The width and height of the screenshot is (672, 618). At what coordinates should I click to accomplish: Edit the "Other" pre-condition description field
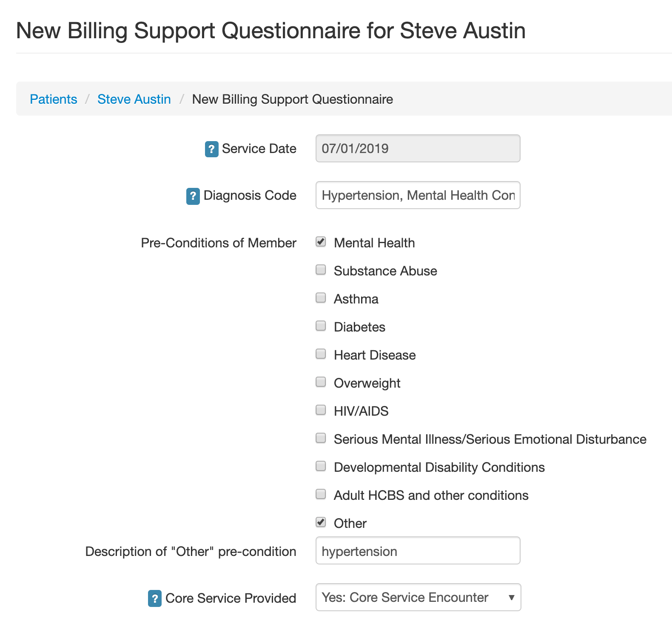coord(418,550)
